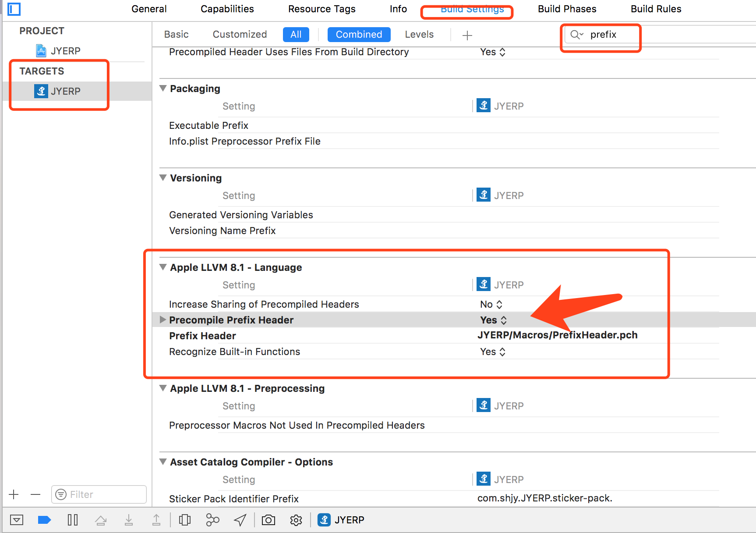Image resolution: width=756 pixels, height=533 pixels.
Task: Open the search options magnifier menu
Action: click(x=577, y=35)
